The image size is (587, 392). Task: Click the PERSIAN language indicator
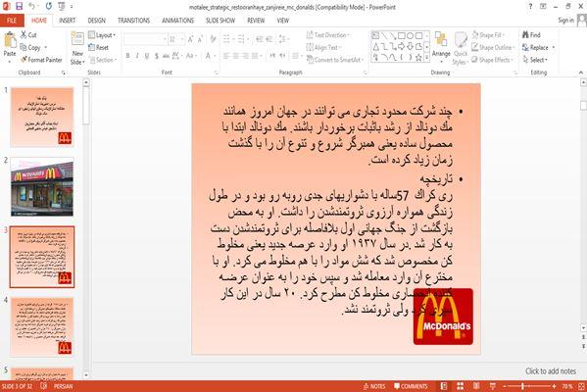(x=63, y=386)
